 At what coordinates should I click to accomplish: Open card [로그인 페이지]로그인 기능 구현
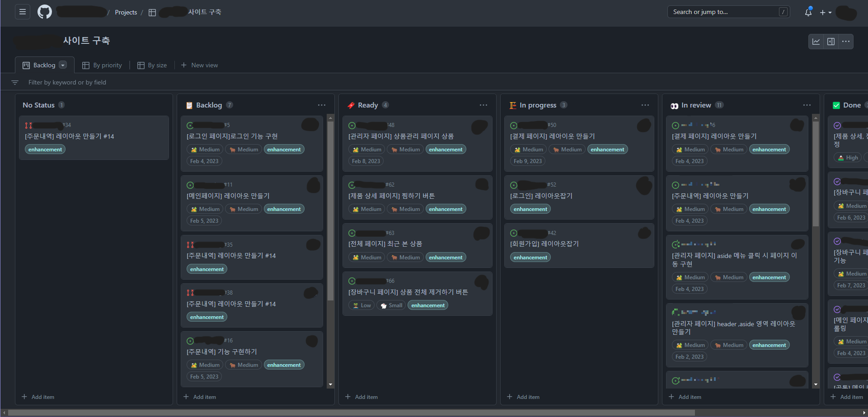[x=232, y=136]
